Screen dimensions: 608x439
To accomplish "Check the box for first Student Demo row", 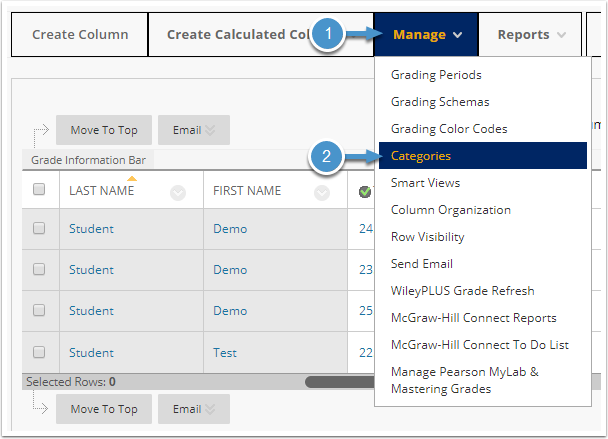I will click(39, 228).
